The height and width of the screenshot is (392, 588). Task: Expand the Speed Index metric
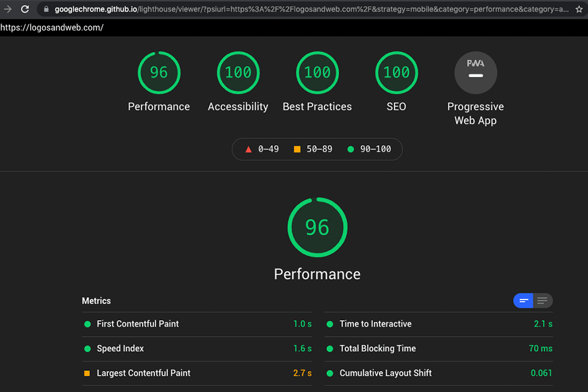(x=120, y=349)
